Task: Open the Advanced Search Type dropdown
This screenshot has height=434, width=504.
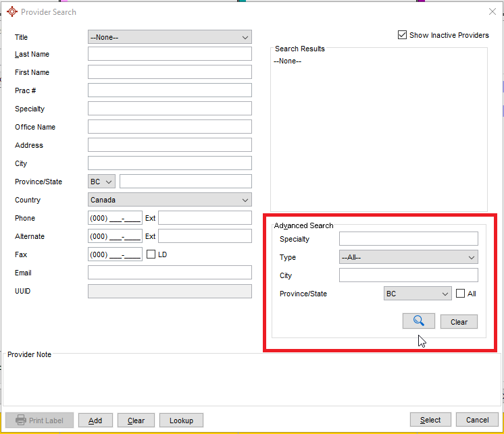Action: tap(408, 257)
